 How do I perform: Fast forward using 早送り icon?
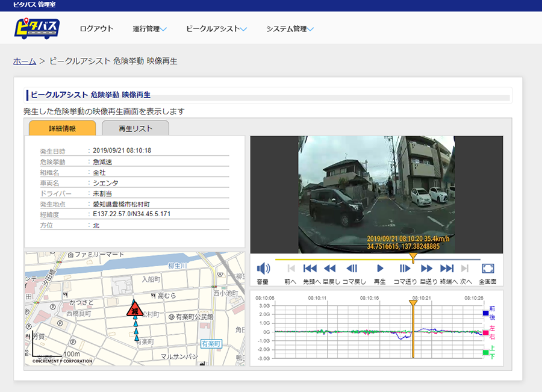click(x=427, y=269)
